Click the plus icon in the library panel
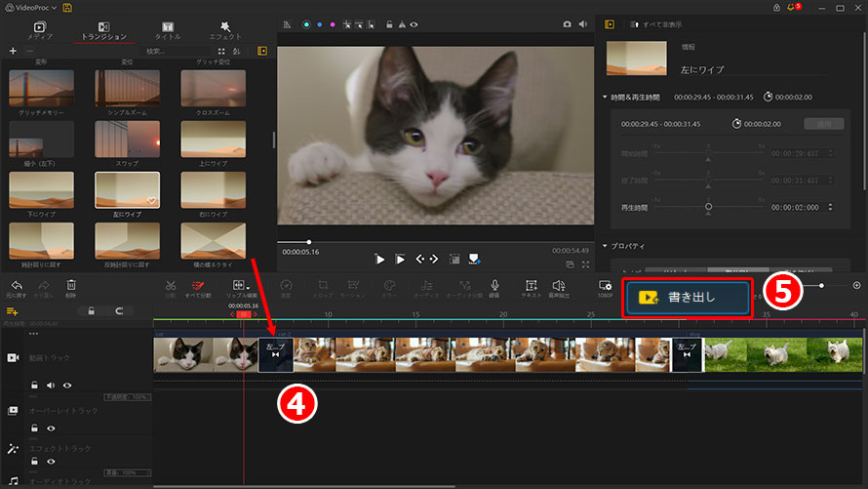Screen dimensions: 868x489 coord(13,51)
